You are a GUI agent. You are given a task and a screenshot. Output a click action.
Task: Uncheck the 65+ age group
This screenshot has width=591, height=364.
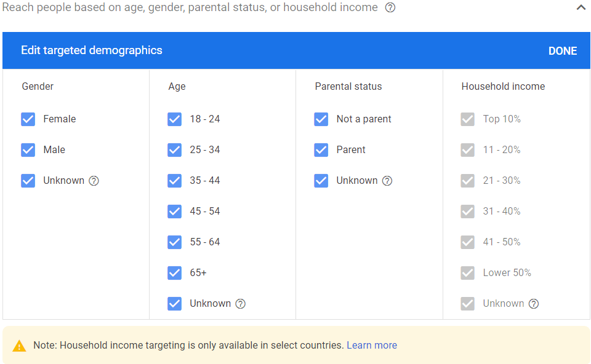point(174,272)
